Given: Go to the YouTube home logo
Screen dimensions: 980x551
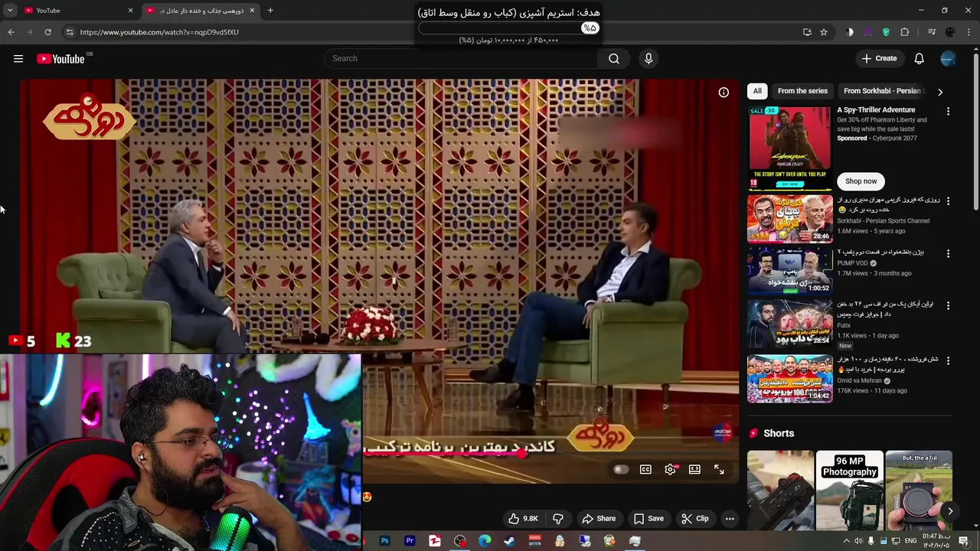Looking at the screenshot, I should coord(60,59).
